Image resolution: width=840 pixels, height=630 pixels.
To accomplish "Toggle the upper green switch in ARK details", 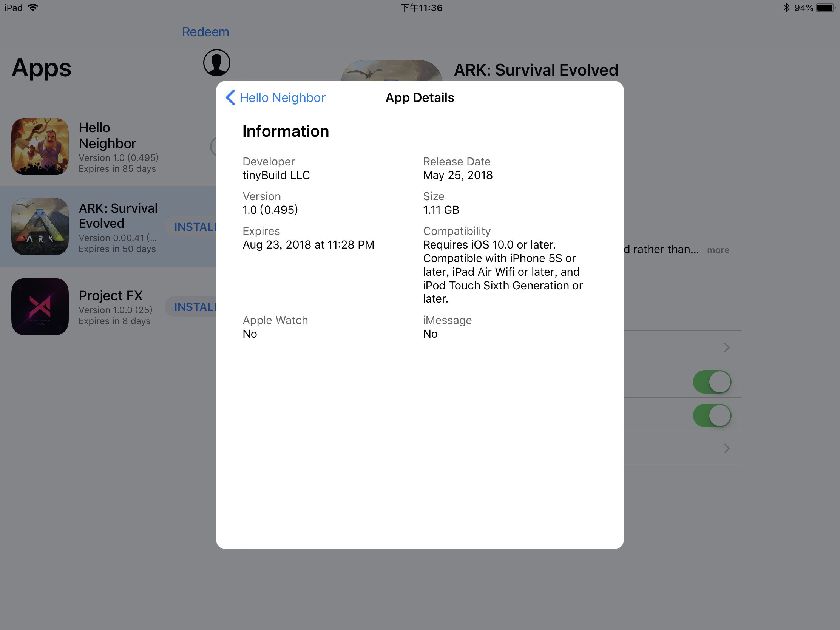I will point(712,381).
